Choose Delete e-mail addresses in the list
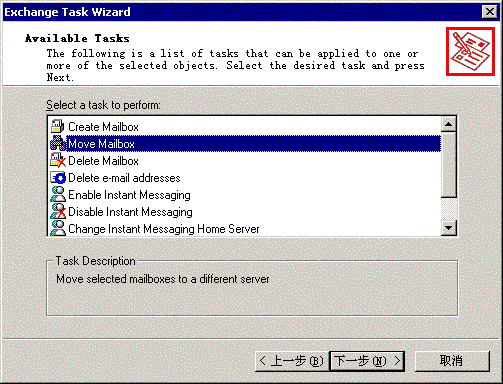The image size is (503, 384). pos(124,178)
